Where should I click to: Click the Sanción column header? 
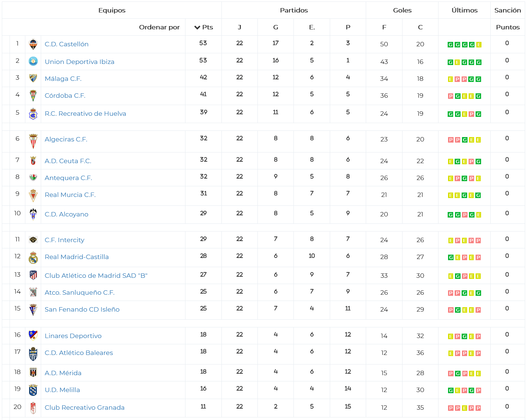click(x=508, y=10)
